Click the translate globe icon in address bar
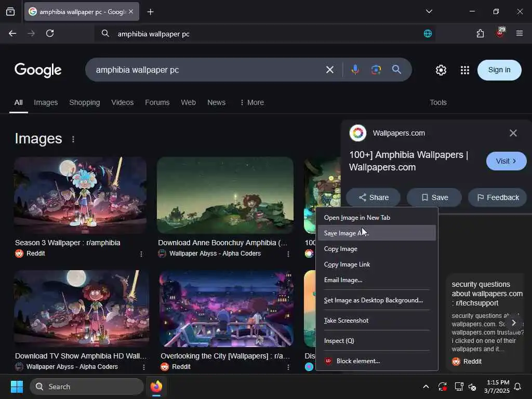The image size is (532, 399). click(x=428, y=33)
